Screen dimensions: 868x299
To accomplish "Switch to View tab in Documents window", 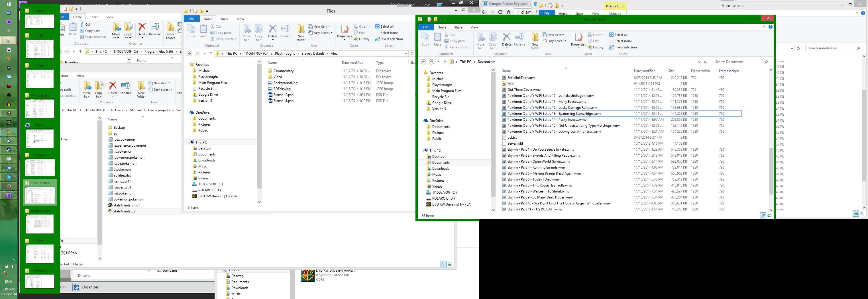I will (474, 27).
